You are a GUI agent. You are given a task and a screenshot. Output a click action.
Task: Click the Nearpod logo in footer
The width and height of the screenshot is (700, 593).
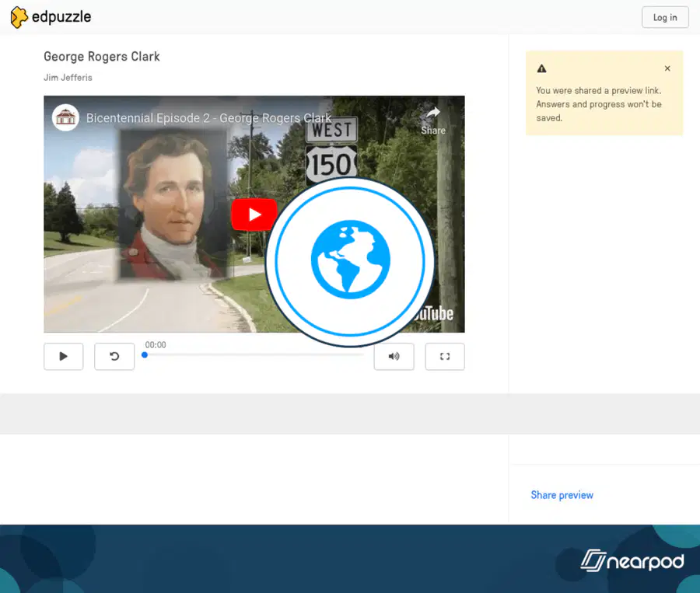click(632, 560)
